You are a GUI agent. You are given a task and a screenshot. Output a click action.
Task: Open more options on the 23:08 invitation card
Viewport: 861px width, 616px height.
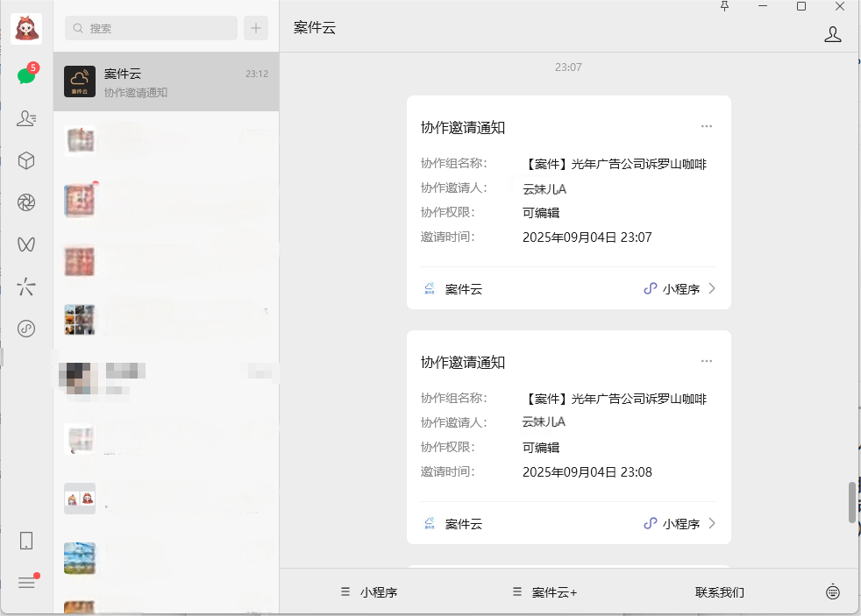tap(707, 361)
